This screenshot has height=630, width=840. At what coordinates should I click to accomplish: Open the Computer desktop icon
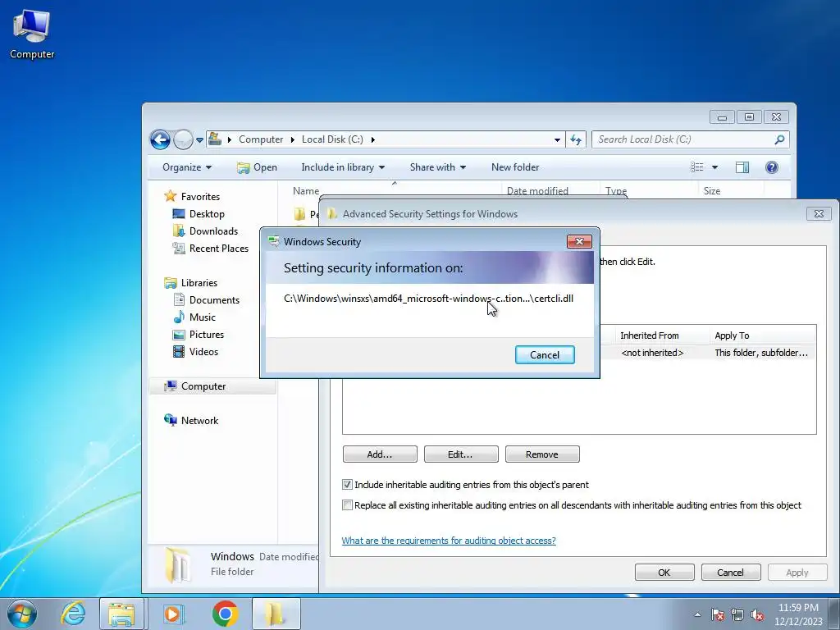point(32,34)
